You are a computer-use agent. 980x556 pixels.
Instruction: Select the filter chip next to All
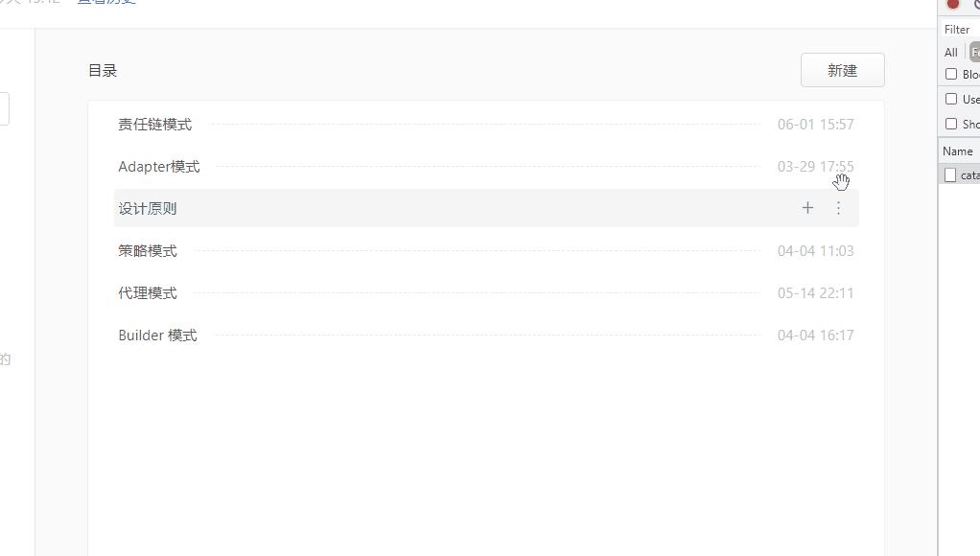click(974, 53)
